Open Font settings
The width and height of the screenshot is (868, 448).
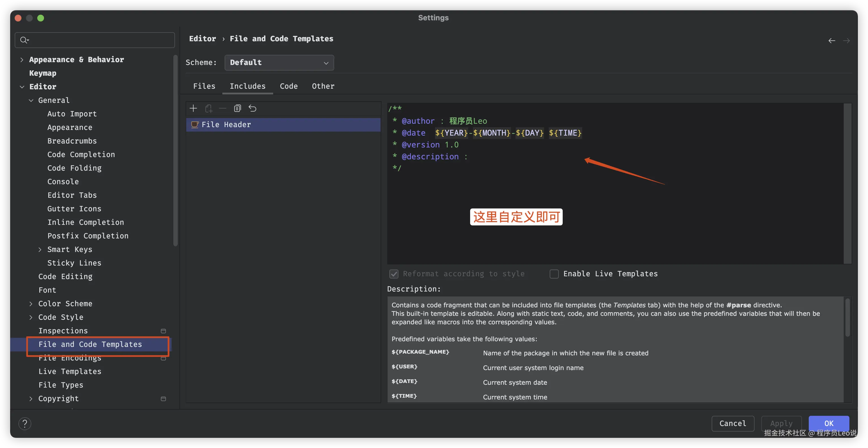[47, 290]
